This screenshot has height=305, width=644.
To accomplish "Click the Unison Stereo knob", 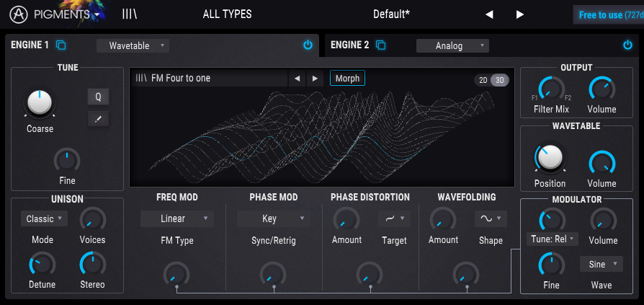I will (x=92, y=265).
